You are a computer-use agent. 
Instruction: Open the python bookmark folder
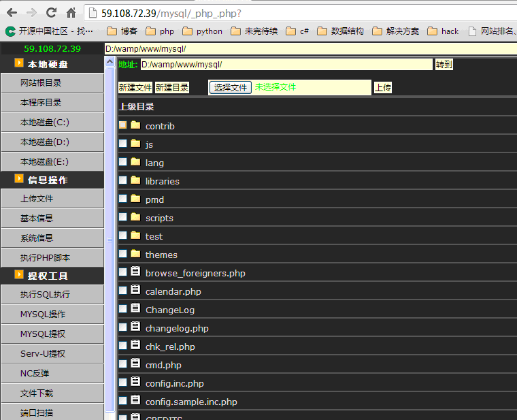(203, 31)
